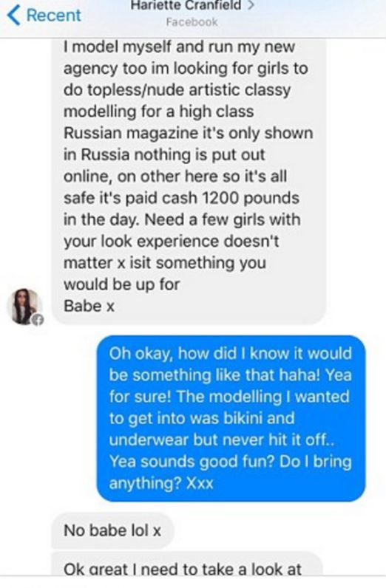386x588 pixels.
Task: Tap the Facebook badge on the avatar
Action: [38, 321]
